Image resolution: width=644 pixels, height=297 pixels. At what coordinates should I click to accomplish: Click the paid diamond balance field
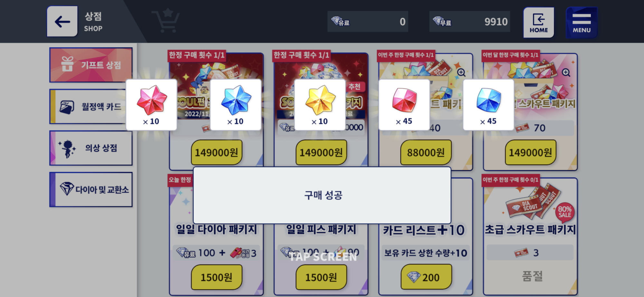click(x=368, y=22)
